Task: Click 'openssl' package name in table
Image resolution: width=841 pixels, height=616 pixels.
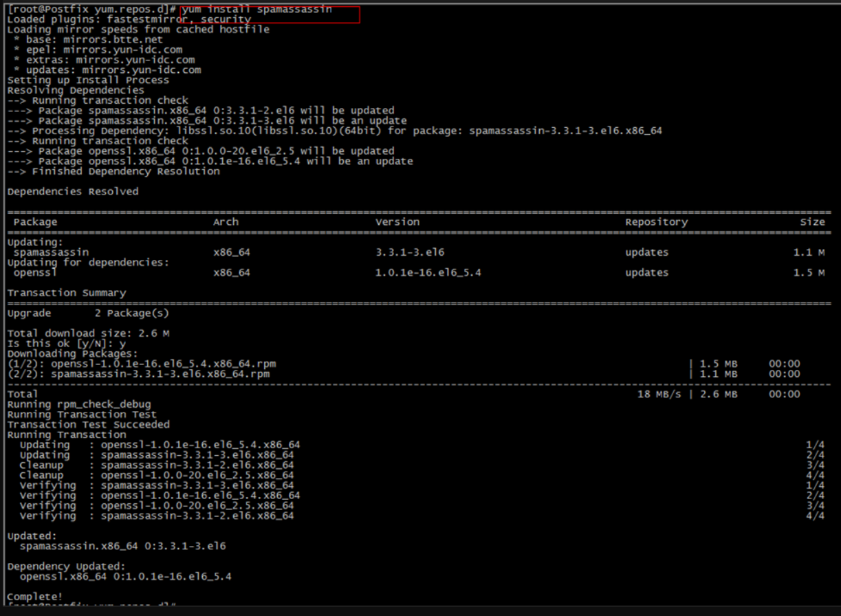Action: [36, 273]
